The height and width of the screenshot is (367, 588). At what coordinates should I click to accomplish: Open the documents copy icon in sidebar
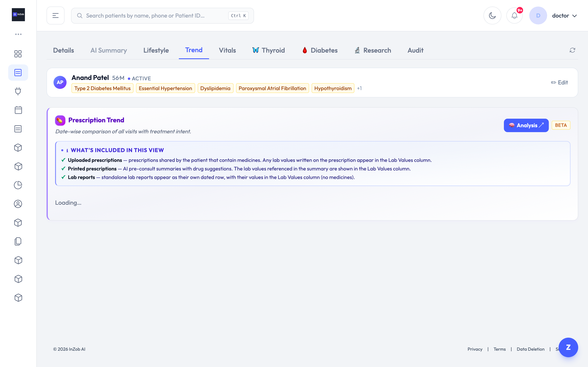click(18, 242)
